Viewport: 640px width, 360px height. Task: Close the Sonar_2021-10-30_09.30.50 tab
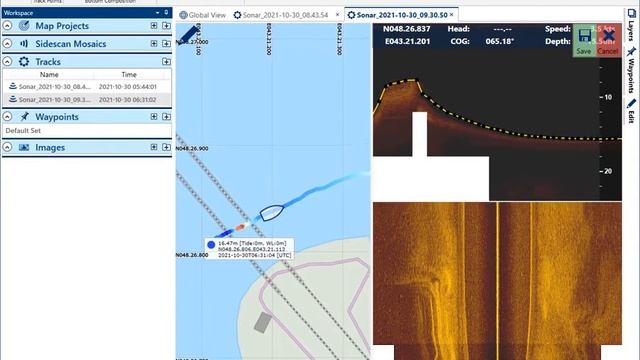pos(451,15)
